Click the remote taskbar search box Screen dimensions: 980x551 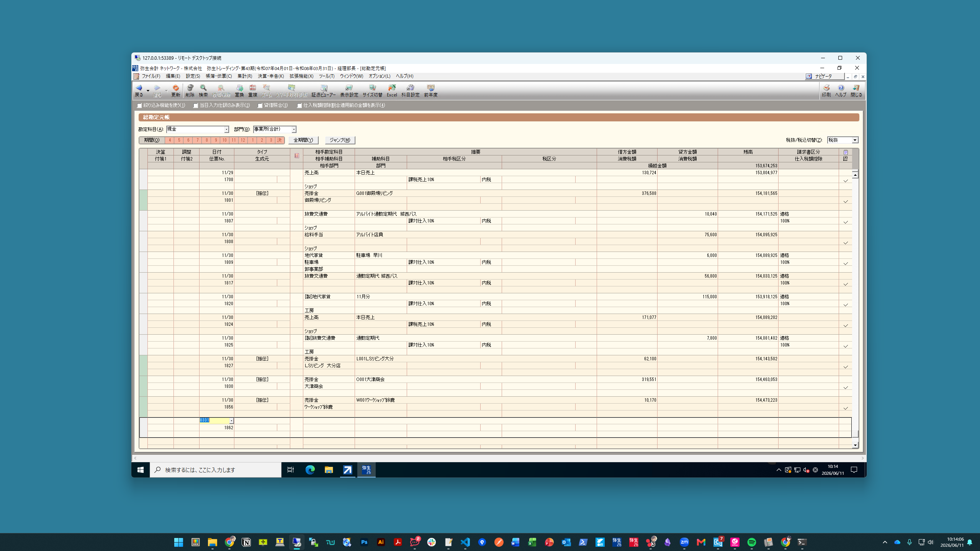pyautogui.click(x=215, y=469)
